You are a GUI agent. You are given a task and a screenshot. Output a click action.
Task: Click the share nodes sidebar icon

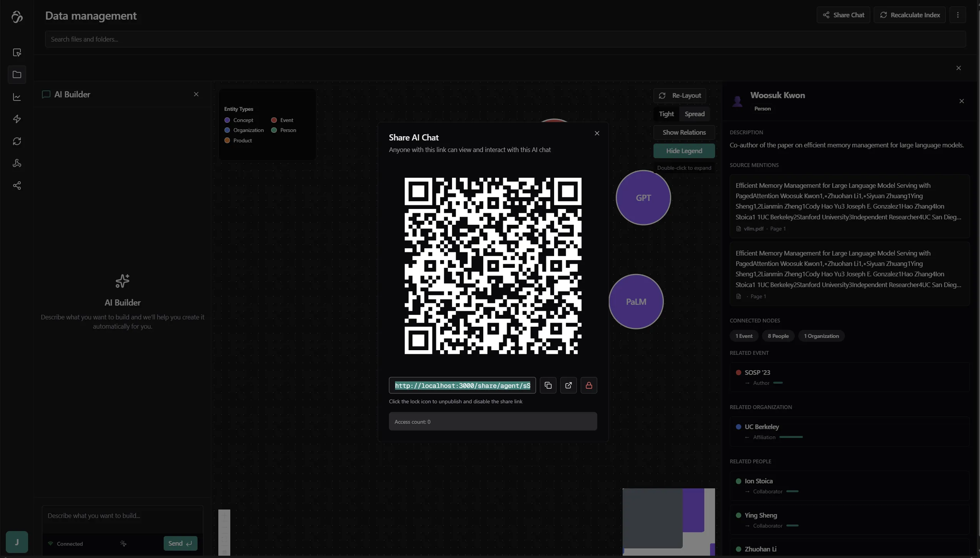click(x=17, y=186)
